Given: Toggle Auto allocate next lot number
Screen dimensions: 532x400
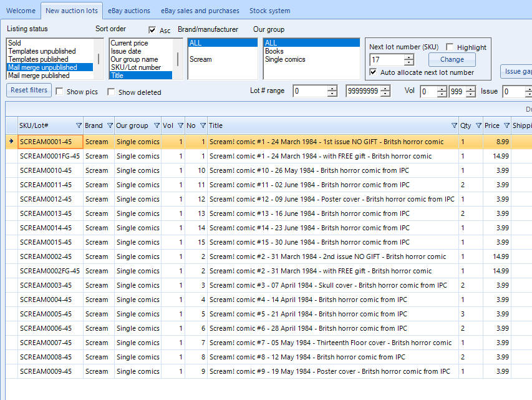Looking at the screenshot, I should 373,72.
